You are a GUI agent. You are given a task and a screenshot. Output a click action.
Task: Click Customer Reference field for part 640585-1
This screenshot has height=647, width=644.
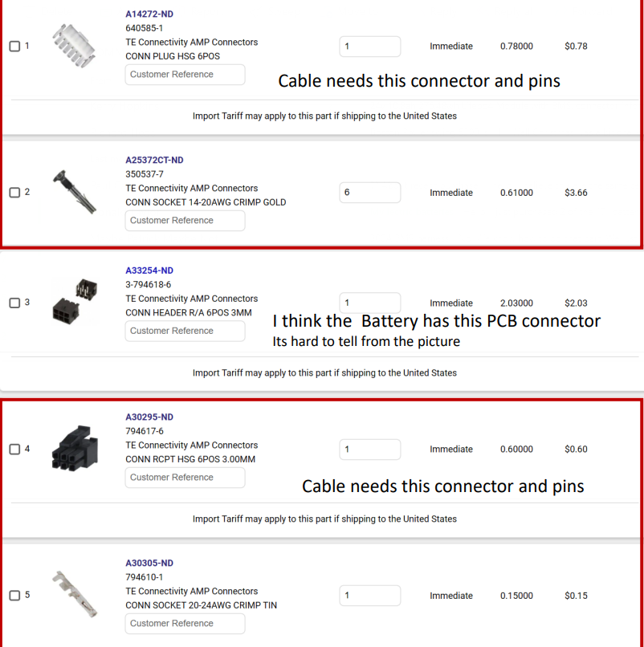pyautogui.click(x=185, y=75)
